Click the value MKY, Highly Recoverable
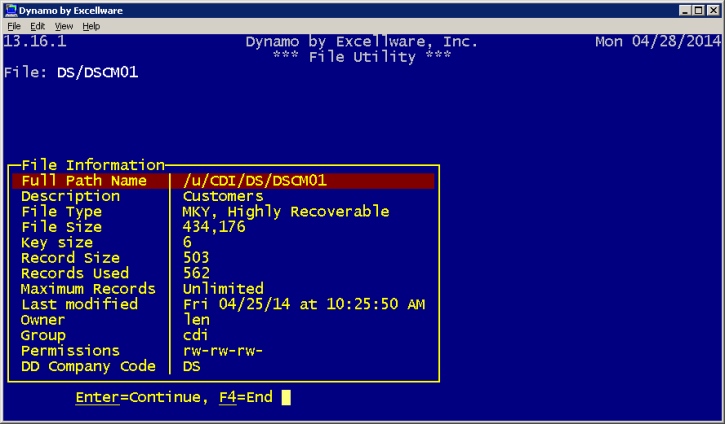Image resolution: width=725 pixels, height=424 pixels. (x=286, y=212)
